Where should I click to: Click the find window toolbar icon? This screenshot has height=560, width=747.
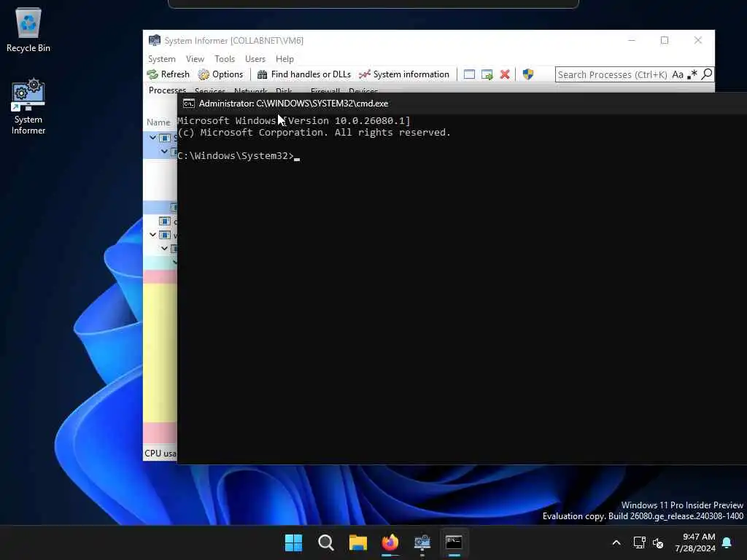click(469, 74)
